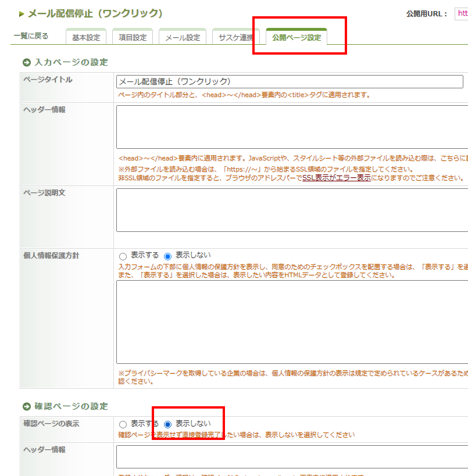Select 表示する for 個人情報保護方針

(x=123, y=256)
